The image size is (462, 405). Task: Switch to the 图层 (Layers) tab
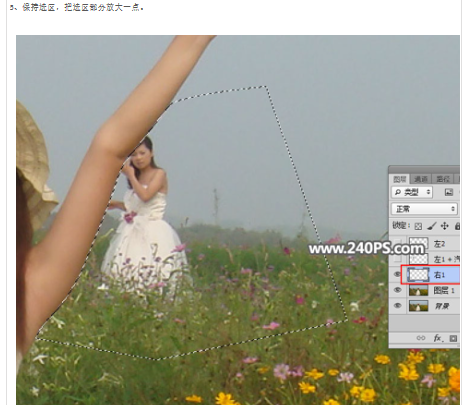[x=399, y=179]
